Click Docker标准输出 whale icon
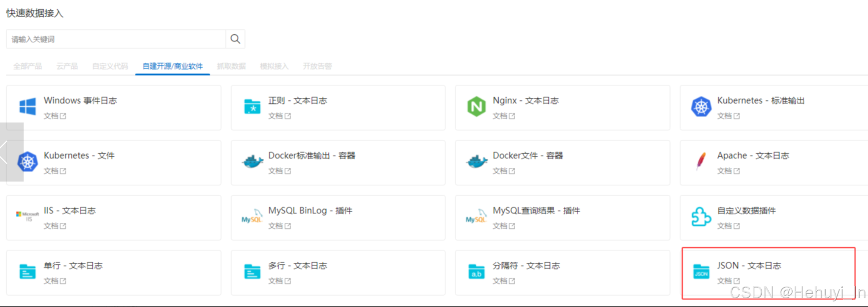868x307 pixels. point(252,161)
